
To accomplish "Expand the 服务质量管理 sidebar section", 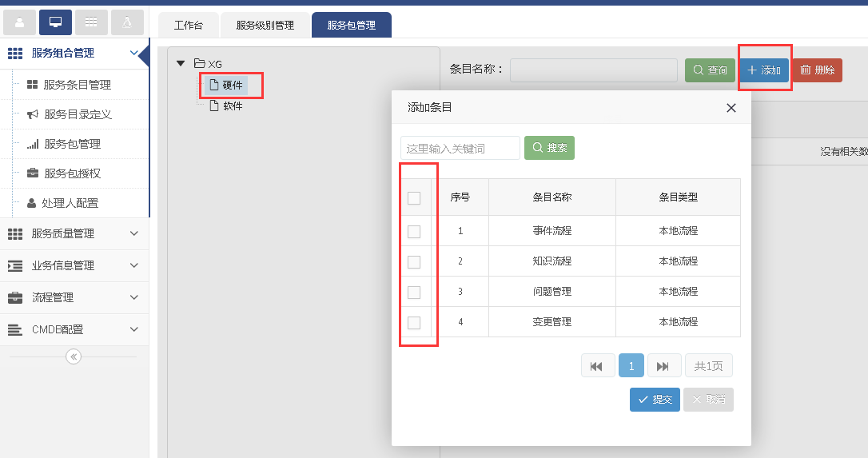I will pos(74,233).
